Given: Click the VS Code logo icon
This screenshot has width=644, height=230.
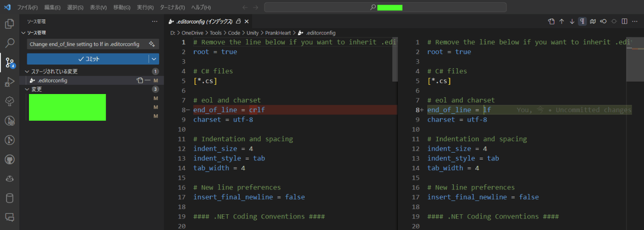Looking at the screenshot, I should point(7,7).
